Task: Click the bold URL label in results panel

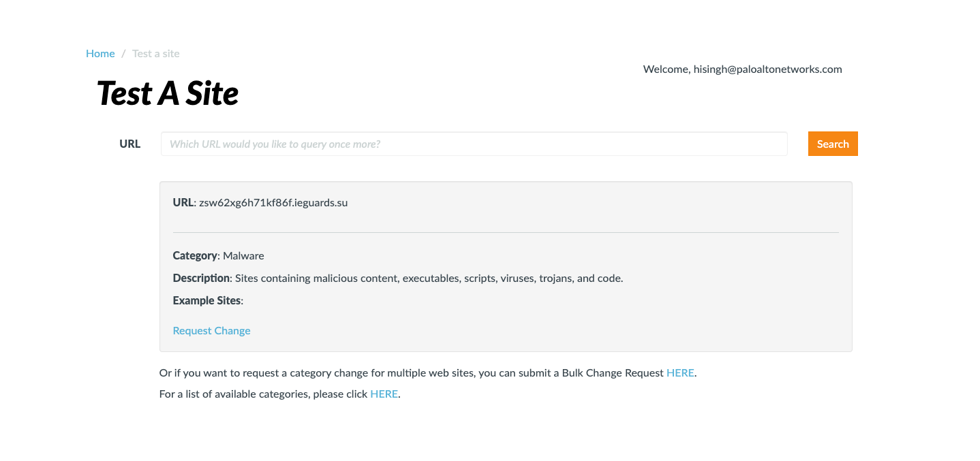Action: (183, 202)
